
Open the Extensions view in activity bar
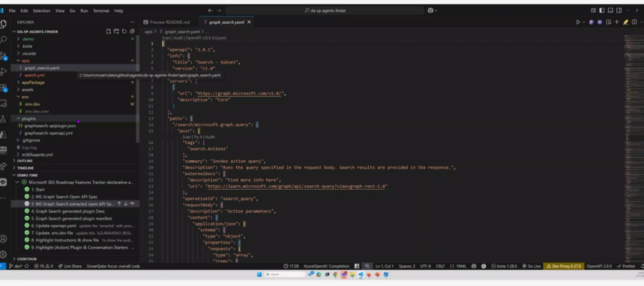click(x=3, y=88)
